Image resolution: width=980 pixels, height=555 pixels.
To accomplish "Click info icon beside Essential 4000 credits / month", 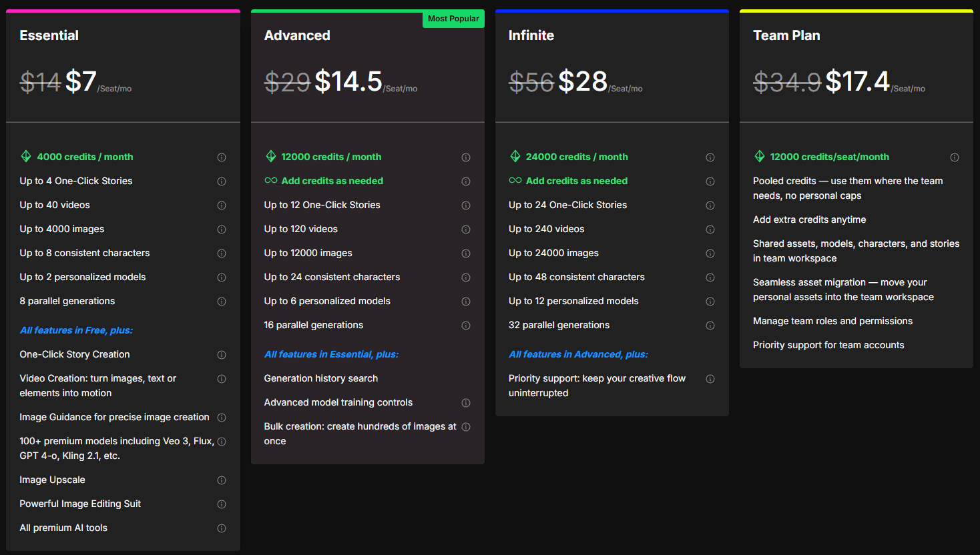I will 222,157.
